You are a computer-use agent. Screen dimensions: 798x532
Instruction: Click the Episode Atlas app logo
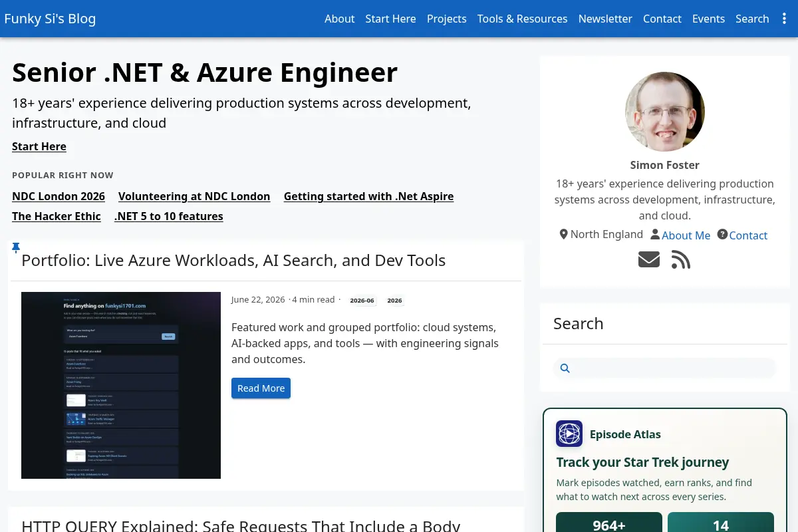(569, 434)
